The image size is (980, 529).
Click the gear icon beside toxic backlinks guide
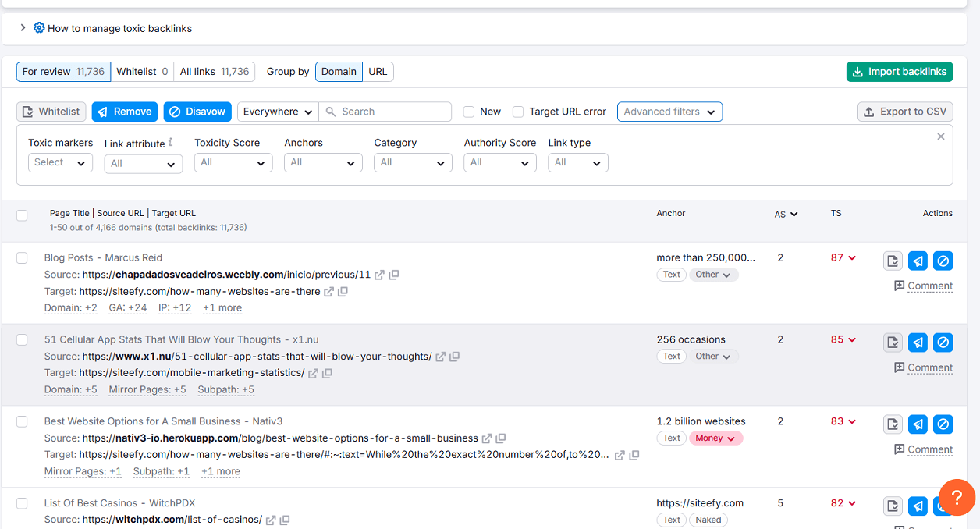click(x=38, y=27)
